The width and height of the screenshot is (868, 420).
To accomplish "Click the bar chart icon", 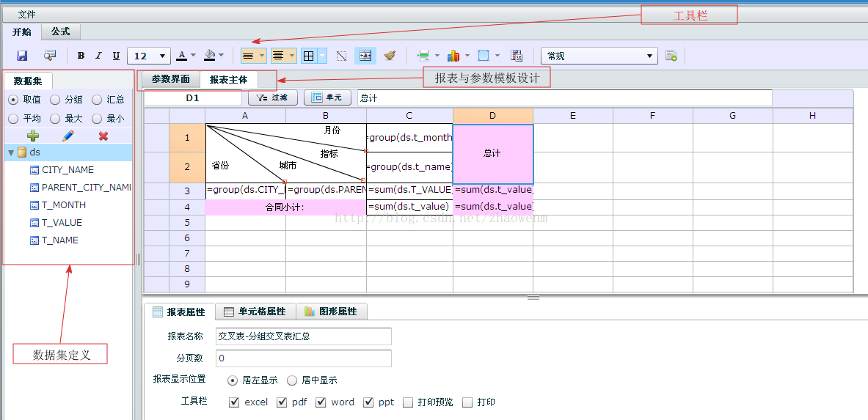I will click(x=454, y=56).
